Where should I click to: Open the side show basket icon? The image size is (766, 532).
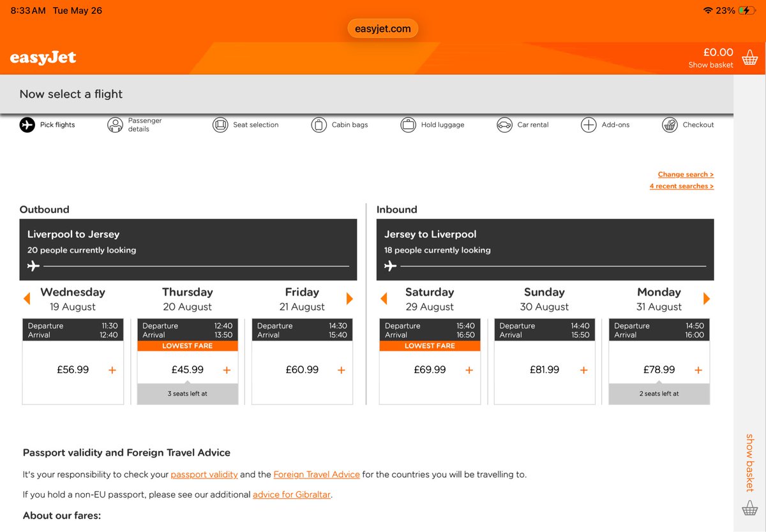click(x=749, y=508)
